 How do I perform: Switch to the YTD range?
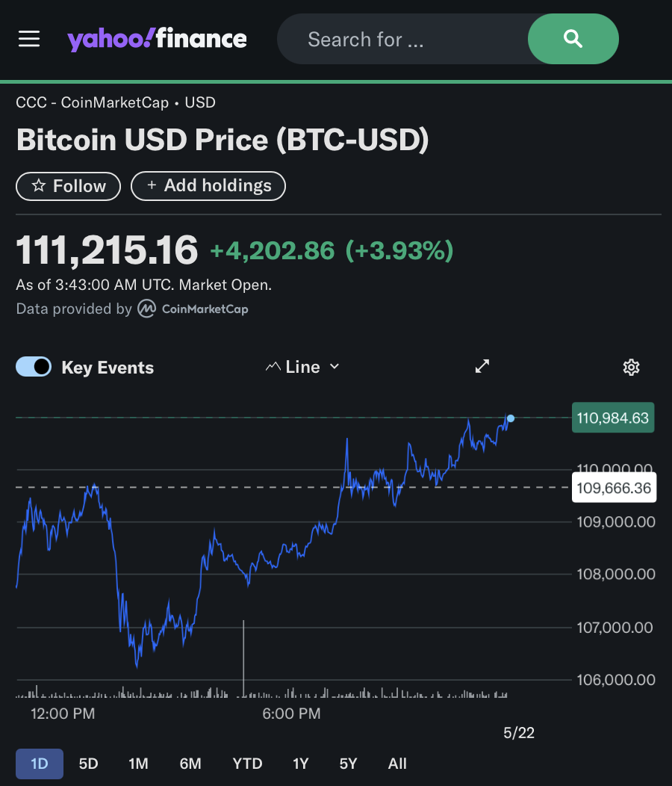point(248,764)
